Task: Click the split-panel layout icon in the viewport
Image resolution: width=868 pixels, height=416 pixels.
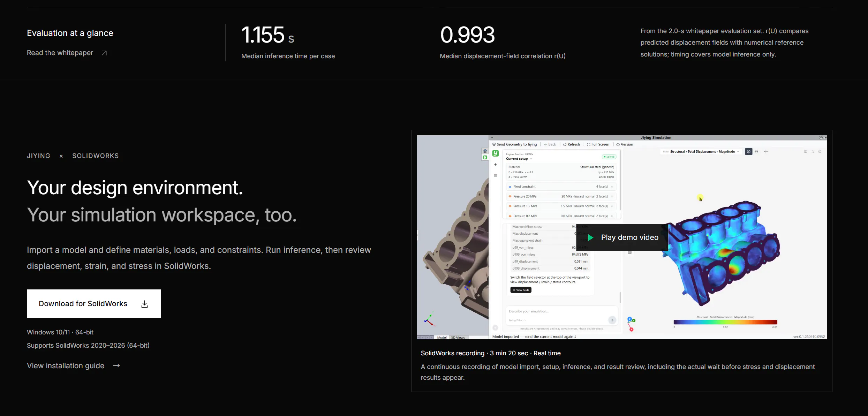Action: 806,152
